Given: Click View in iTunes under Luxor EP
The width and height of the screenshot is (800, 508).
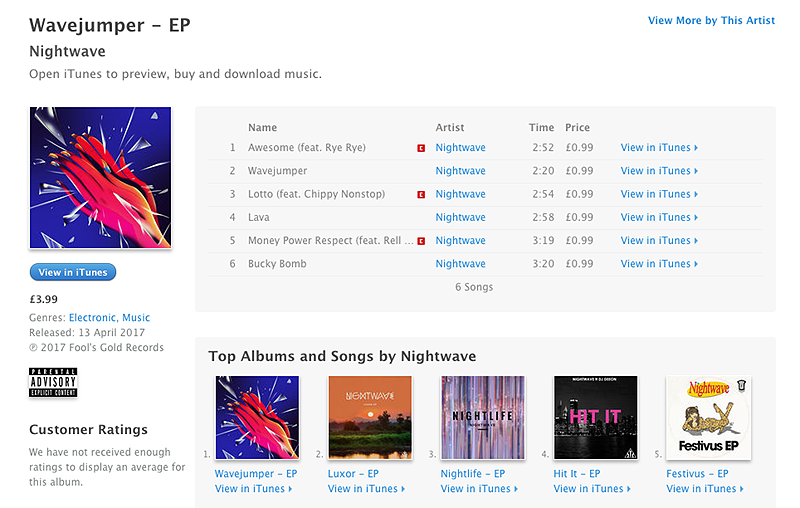Looking at the screenshot, I should [x=366, y=489].
